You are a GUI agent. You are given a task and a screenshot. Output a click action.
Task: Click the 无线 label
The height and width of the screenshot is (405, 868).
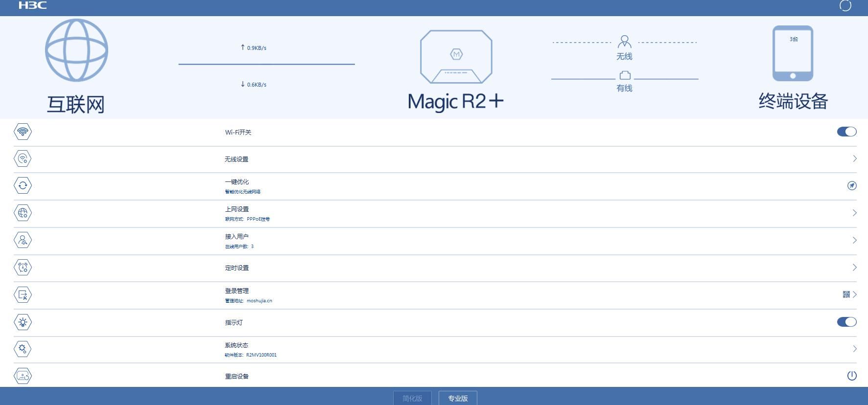[x=624, y=57]
